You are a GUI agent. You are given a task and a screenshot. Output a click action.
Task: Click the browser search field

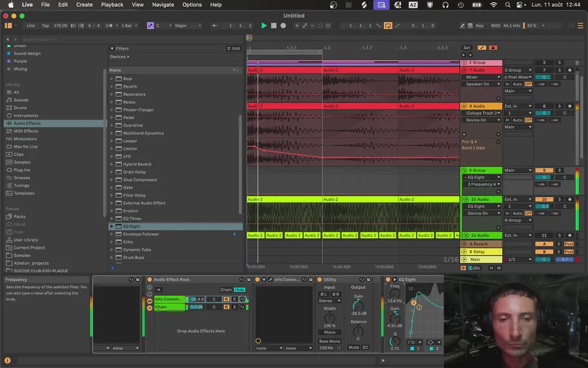(131, 39)
